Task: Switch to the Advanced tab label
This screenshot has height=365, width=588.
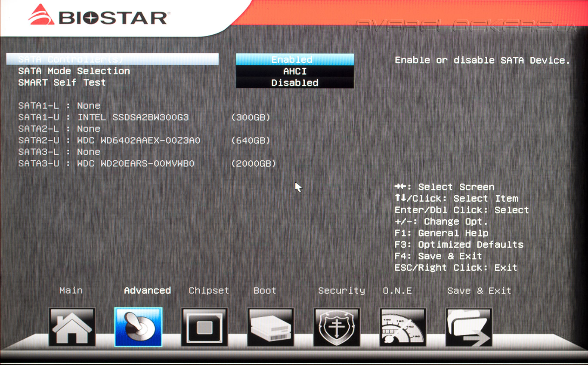Action: [147, 291]
